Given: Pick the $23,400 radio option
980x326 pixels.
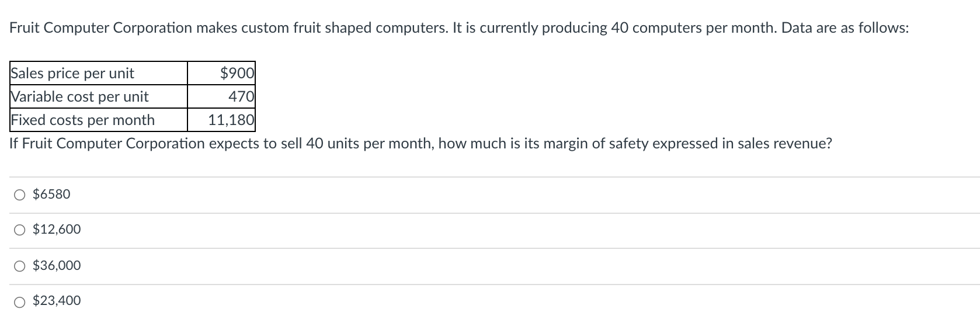Looking at the screenshot, I should pyautogui.click(x=20, y=301).
